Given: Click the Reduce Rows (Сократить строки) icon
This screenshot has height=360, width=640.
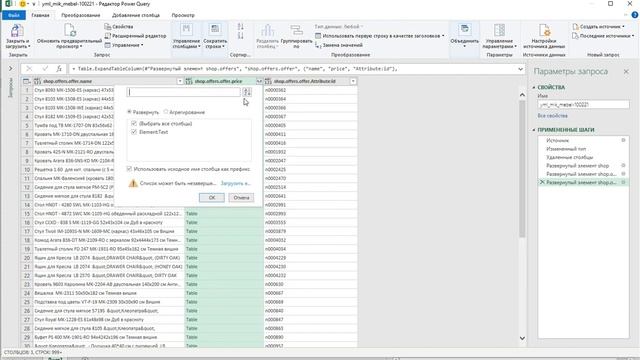Looking at the screenshot, I should (x=215, y=30).
